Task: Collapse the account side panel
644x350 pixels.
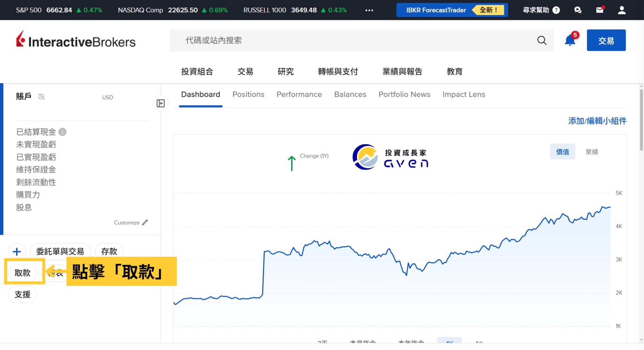Action: click(160, 103)
